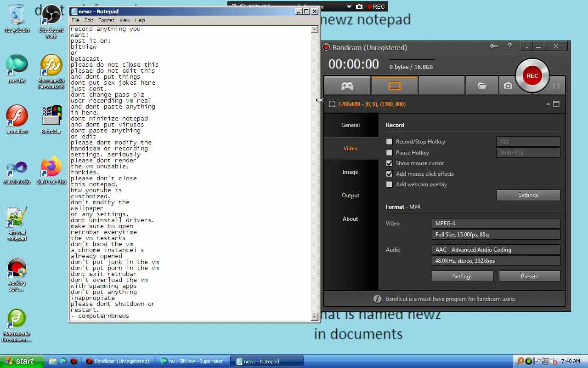This screenshot has height=368, width=588.
Task: Toggle fullscreen rectangle icon in Bandicam
Action: point(556,104)
